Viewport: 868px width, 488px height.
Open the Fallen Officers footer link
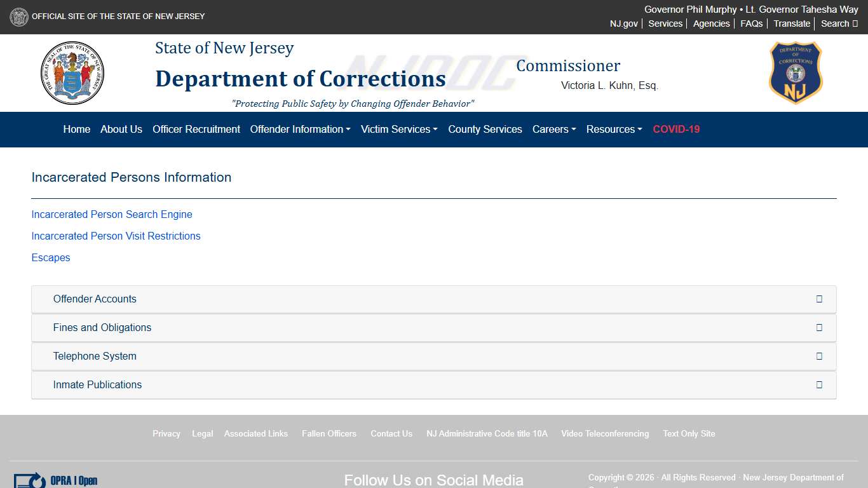coord(329,433)
